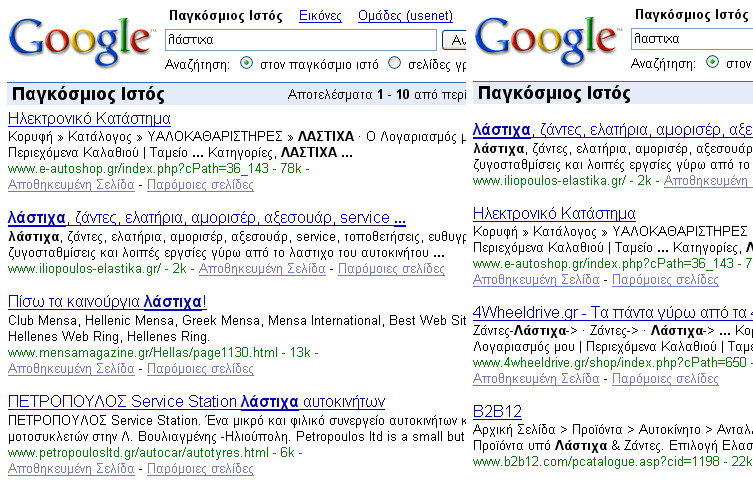The height and width of the screenshot is (483, 753).
Task: Open 'λάστιχα, ζάντες, ελατήρια' result on left page
Action: click(x=207, y=218)
